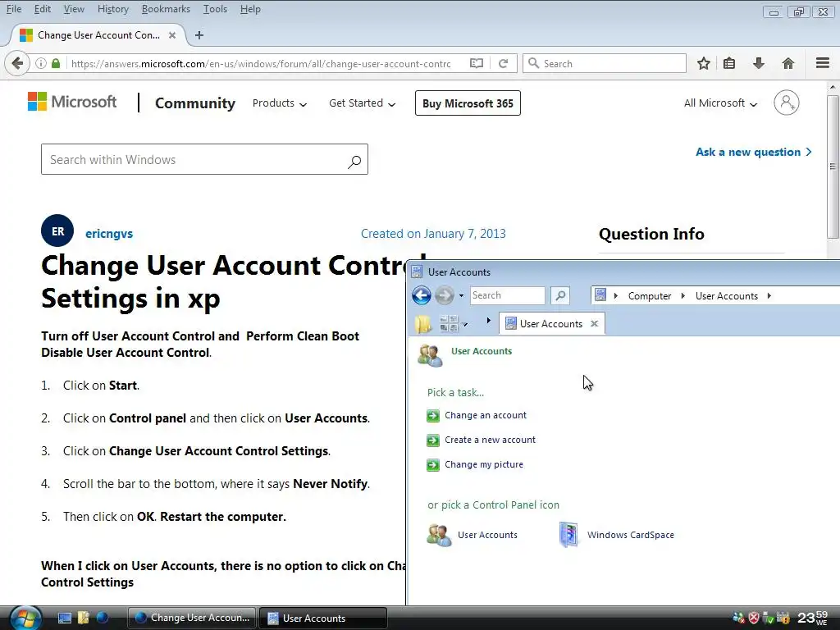The image size is (840, 630).
Task: Open the Downloads arrow icon
Action: coord(759,63)
